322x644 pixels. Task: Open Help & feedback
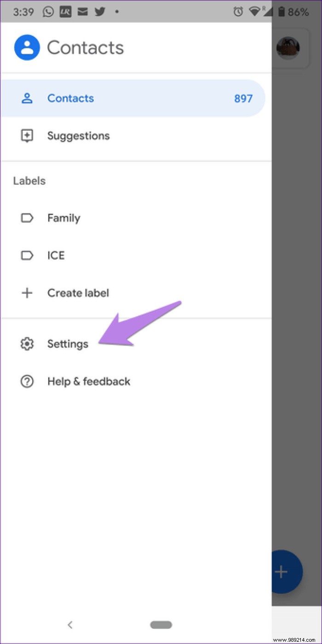(x=88, y=381)
